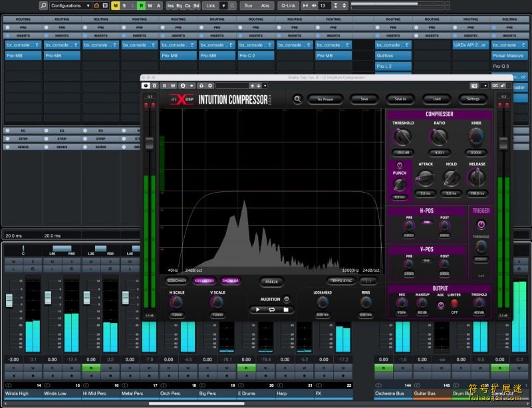Open the Link group dropdown arrow
This screenshot has height=408, width=532.
tap(223, 5)
